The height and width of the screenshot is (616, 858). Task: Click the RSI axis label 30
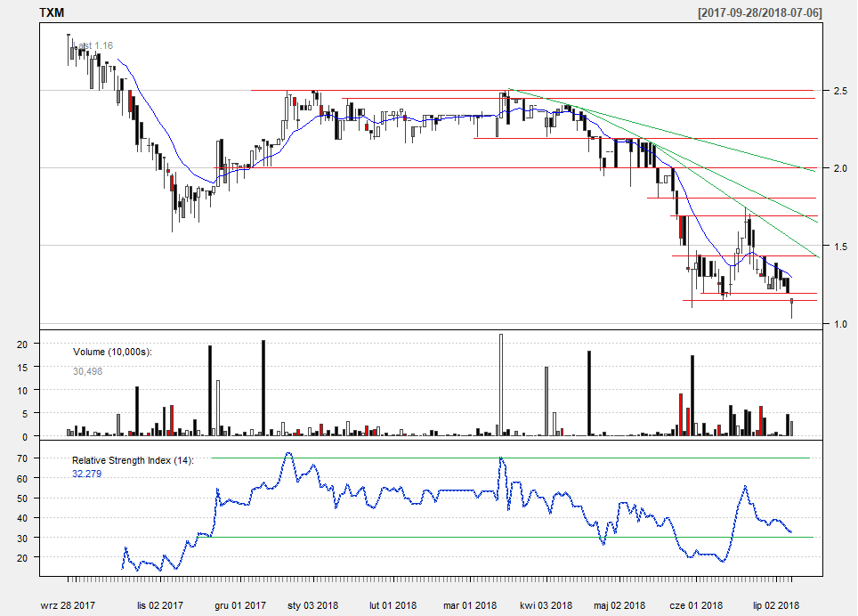click(x=22, y=538)
